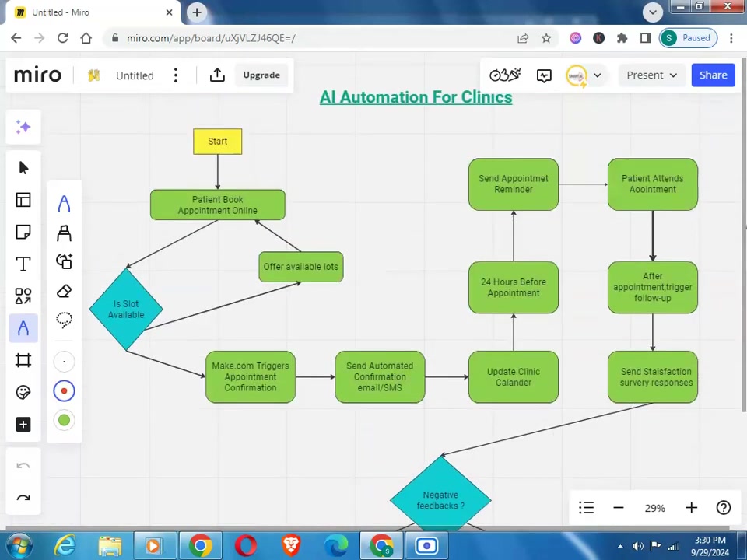Click the Upgrade button

coord(261,75)
